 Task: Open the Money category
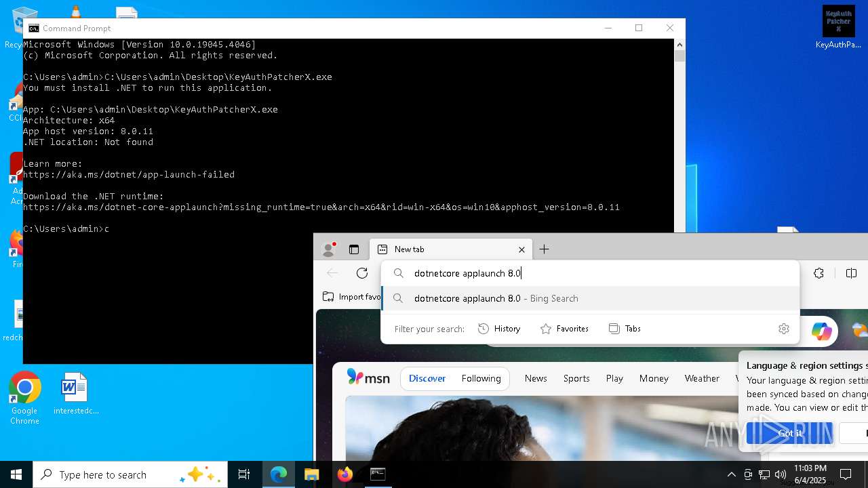coord(654,379)
